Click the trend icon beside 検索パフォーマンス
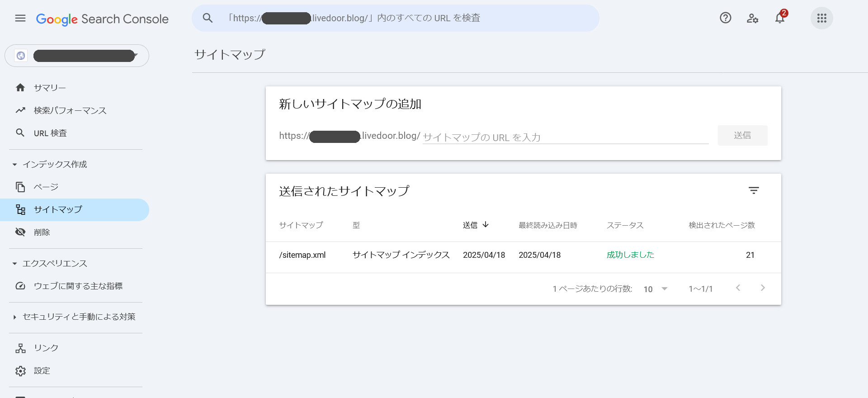 coord(20,110)
